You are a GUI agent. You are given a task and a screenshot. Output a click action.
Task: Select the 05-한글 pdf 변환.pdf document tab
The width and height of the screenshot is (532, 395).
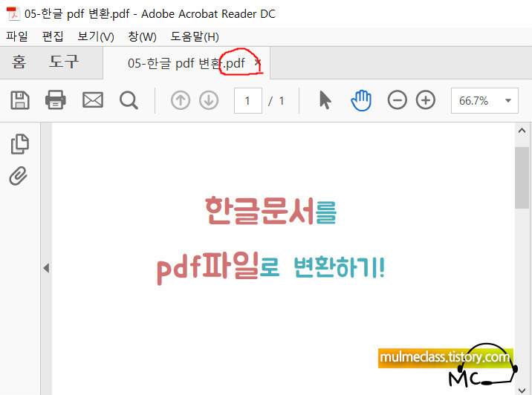186,63
